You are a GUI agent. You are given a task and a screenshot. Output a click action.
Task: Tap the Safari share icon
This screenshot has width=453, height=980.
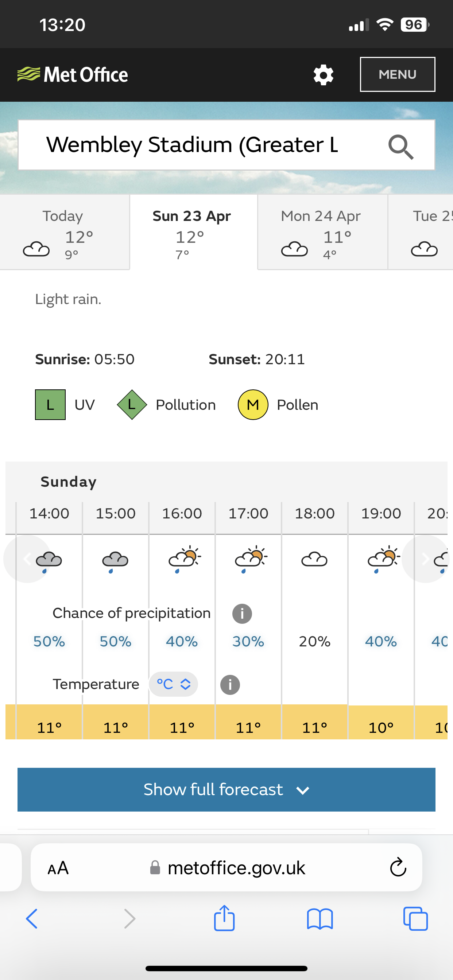pos(224,918)
